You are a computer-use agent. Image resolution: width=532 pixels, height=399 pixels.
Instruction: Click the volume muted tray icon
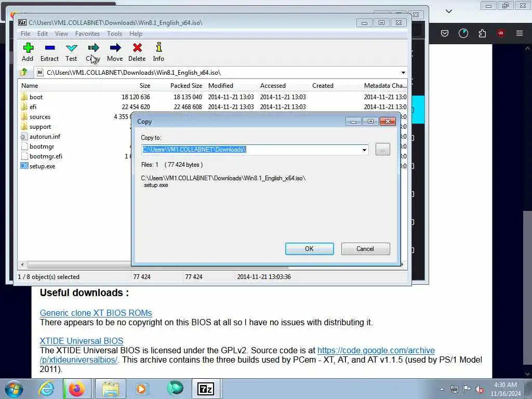coord(480,389)
